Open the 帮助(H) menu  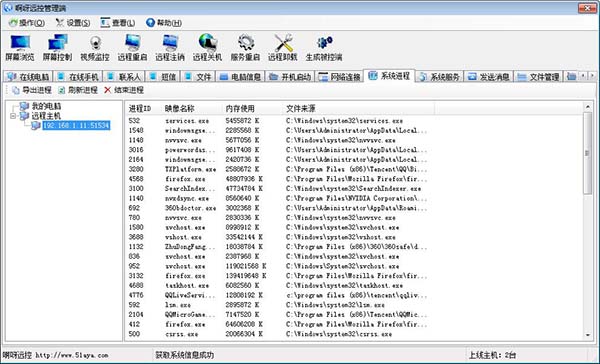tap(164, 23)
